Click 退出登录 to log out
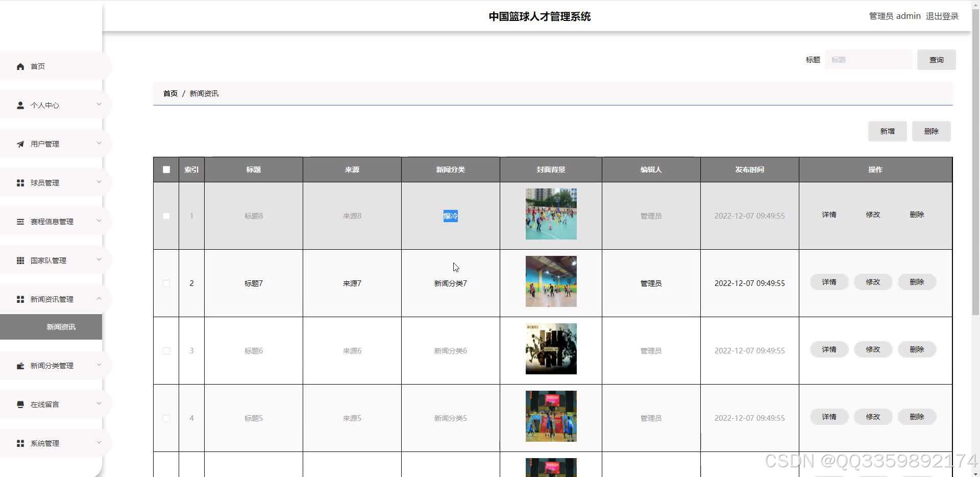Viewport: 980px width, 477px height. pyautogui.click(x=942, y=16)
